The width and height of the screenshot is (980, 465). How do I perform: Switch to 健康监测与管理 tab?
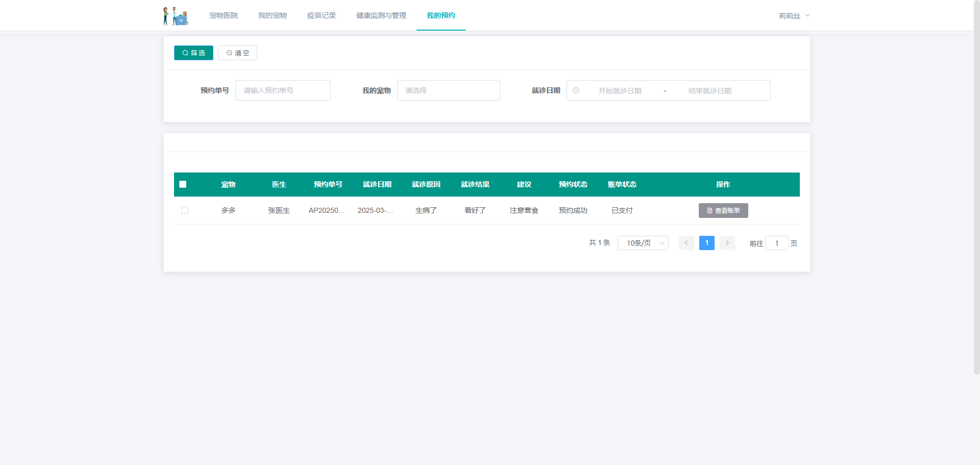(x=381, y=15)
